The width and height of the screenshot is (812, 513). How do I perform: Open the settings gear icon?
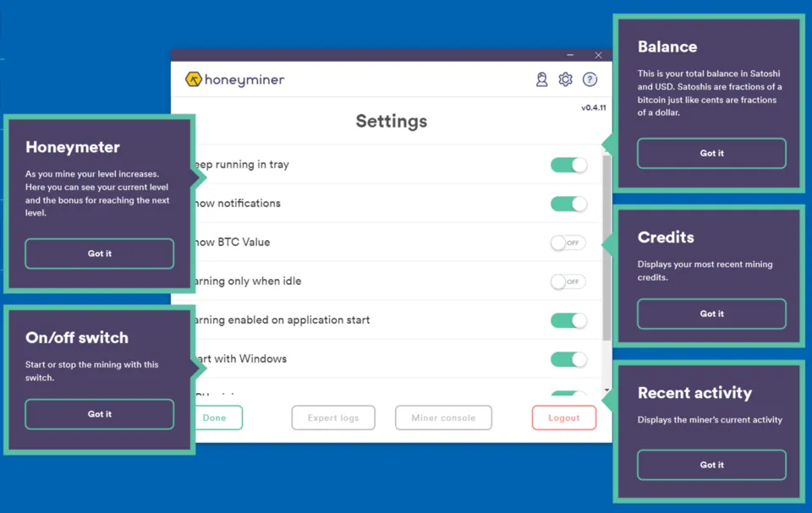click(x=566, y=79)
